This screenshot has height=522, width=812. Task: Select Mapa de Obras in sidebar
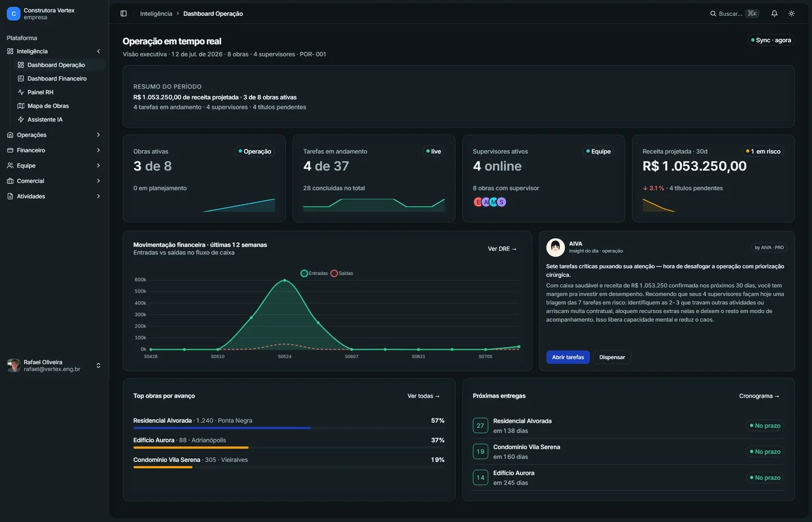click(x=59, y=106)
